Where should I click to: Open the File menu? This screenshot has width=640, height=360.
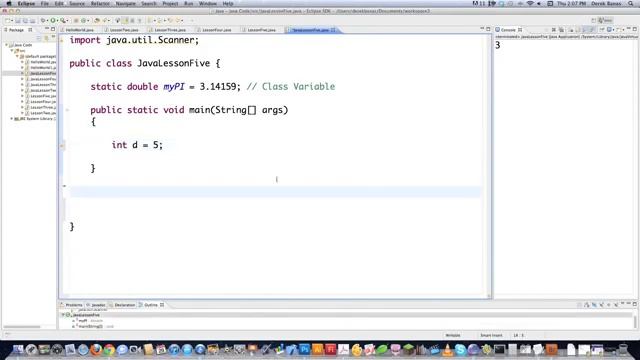click(x=44, y=3)
